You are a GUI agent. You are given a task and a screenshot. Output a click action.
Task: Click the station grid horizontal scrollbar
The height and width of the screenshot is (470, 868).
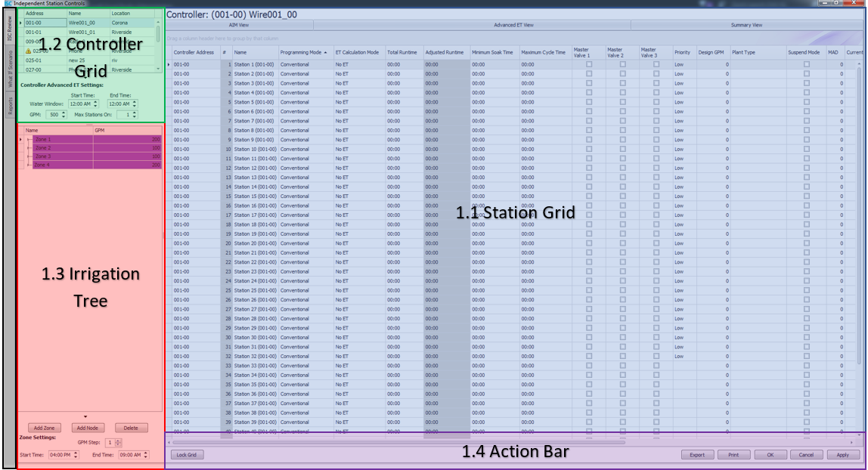[398, 442]
